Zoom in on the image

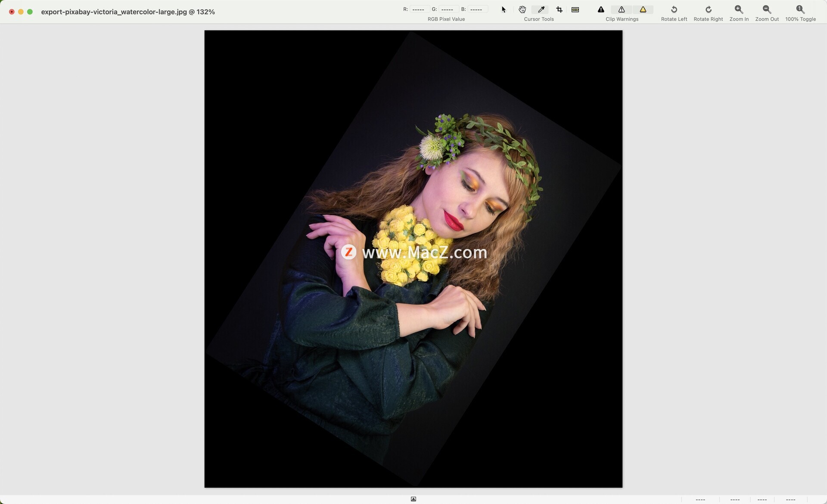739,13
